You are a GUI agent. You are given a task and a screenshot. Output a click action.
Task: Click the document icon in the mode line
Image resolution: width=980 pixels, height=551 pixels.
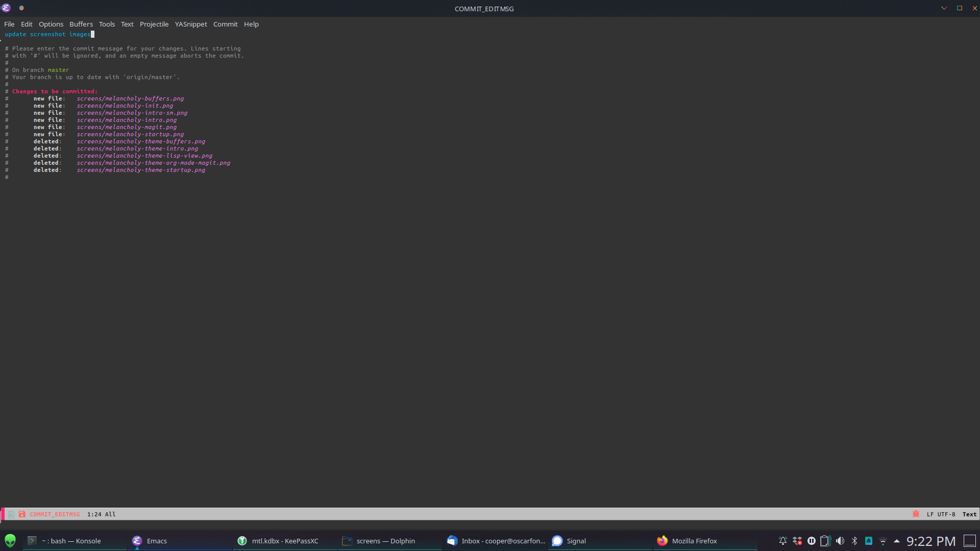click(x=11, y=514)
